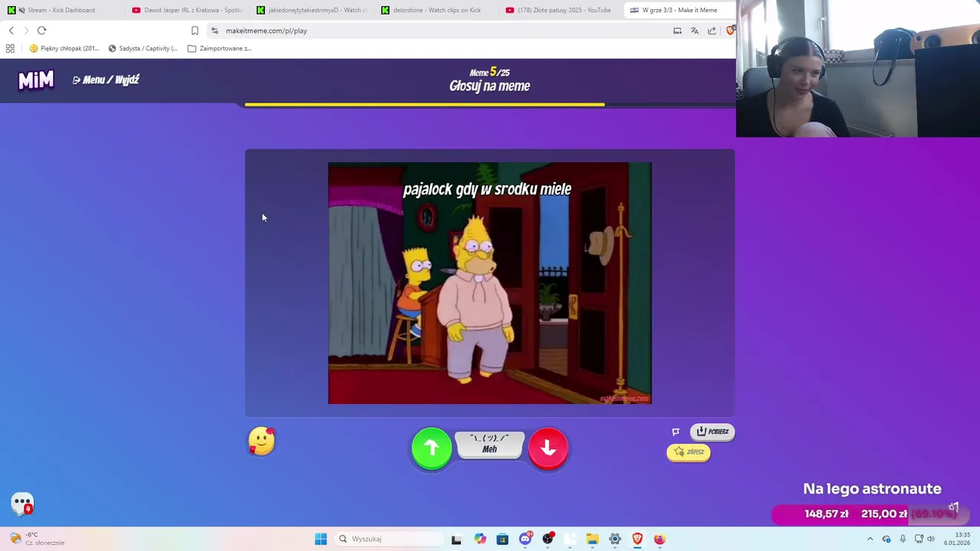Open the weather widget on taskbar
The image size is (980, 551).
(37, 539)
